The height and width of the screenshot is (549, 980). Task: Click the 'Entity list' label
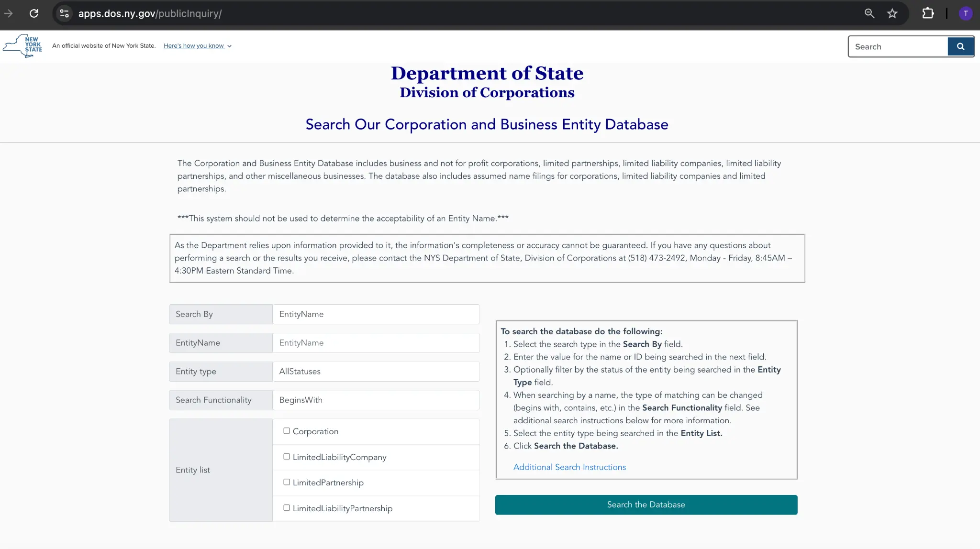[x=193, y=470]
